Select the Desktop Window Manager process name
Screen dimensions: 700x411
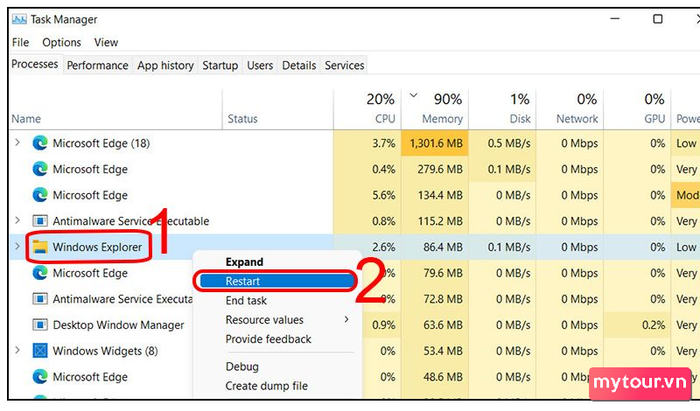click(118, 325)
